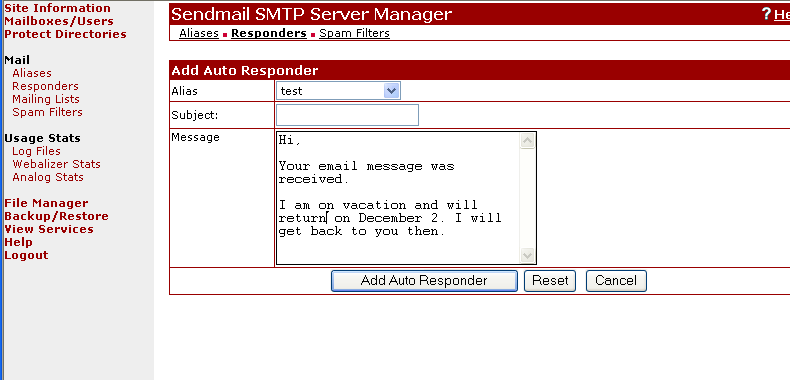The width and height of the screenshot is (790, 380).
Task: Go to Mailboxes/Users in sidebar
Action: coord(59,21)
